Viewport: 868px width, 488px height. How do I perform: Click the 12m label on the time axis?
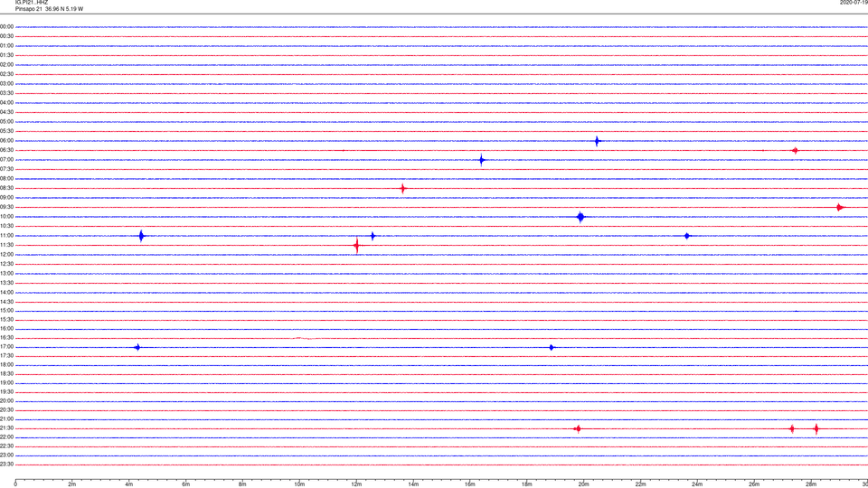click(356, 484)
